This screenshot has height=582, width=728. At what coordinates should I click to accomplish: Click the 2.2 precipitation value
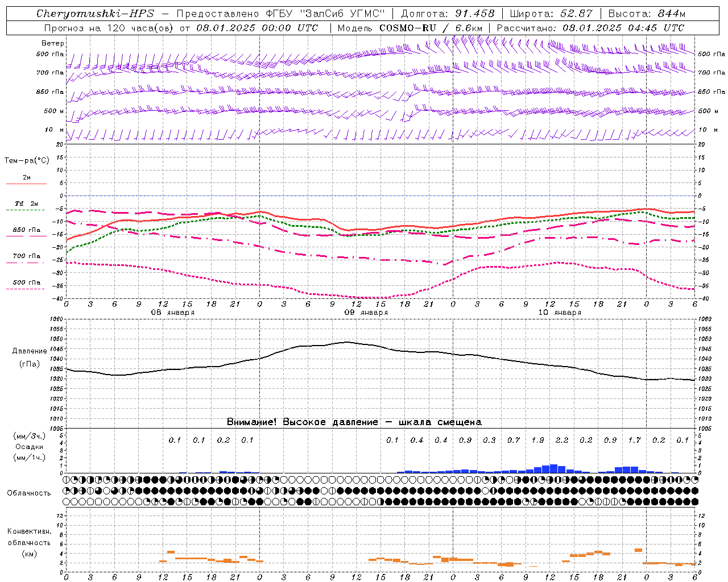coord(561,440)
